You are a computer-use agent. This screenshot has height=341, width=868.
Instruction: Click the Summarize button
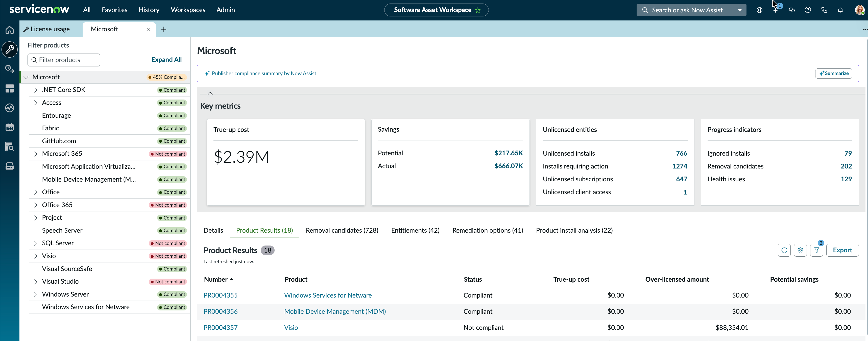834,74
